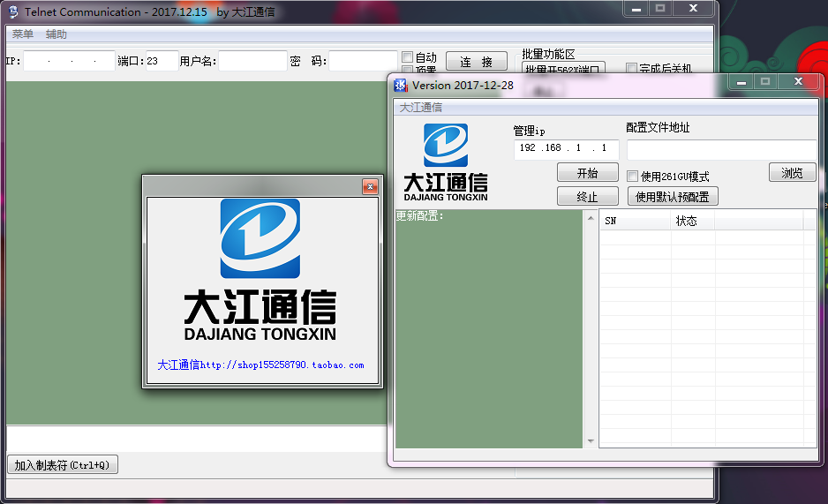Click the large Dajiang Tongxin logo in splash dialog
Viewport: 828px width, 504px height.
click(260, 269)
